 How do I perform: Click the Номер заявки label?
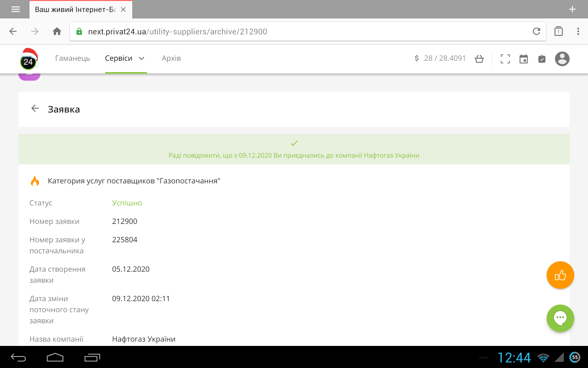[54, 221]
